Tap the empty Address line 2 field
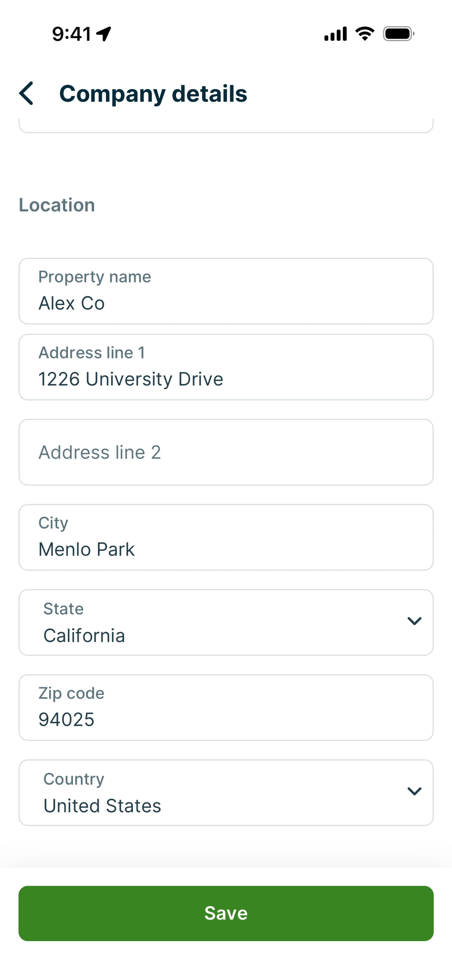This screenshot has height=980, width=452. point(226,452)
